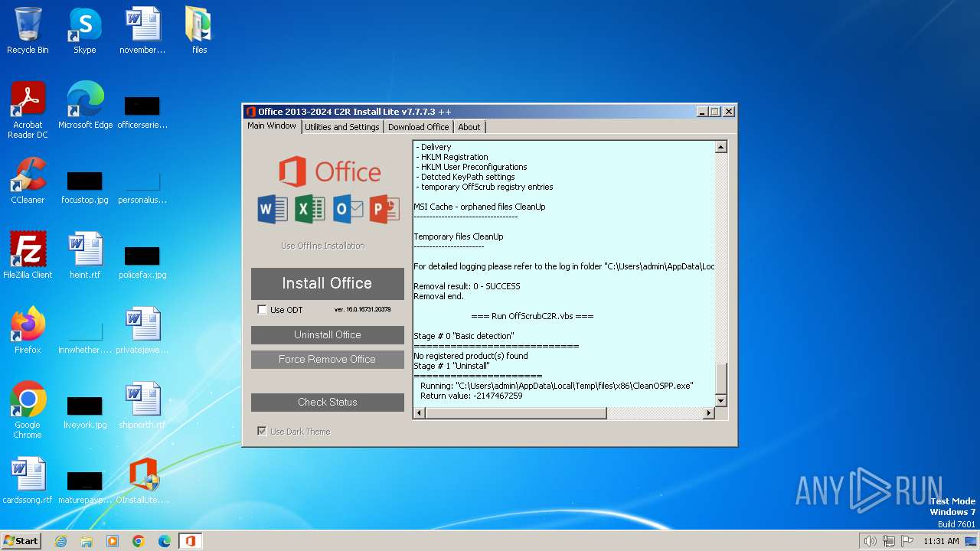Screen dimensions: 980x551
Task: Click the Word icon in installer
Action: click(273, 209)
